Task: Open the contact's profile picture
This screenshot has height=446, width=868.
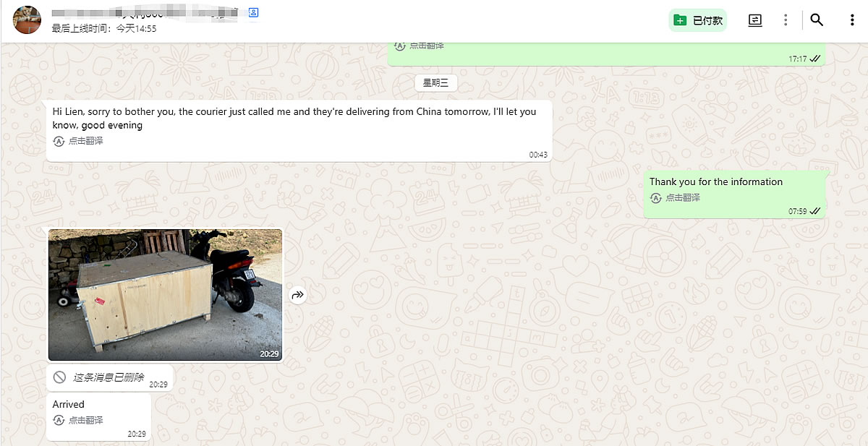Action: click(x=27, y=20)
